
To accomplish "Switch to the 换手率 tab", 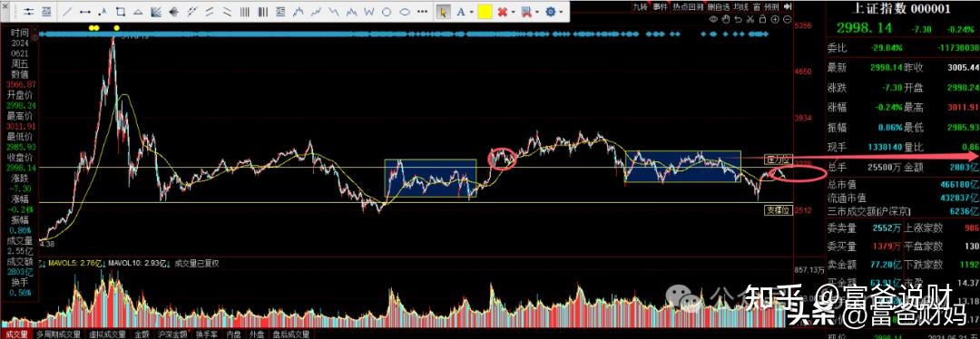I will point(206,334).
